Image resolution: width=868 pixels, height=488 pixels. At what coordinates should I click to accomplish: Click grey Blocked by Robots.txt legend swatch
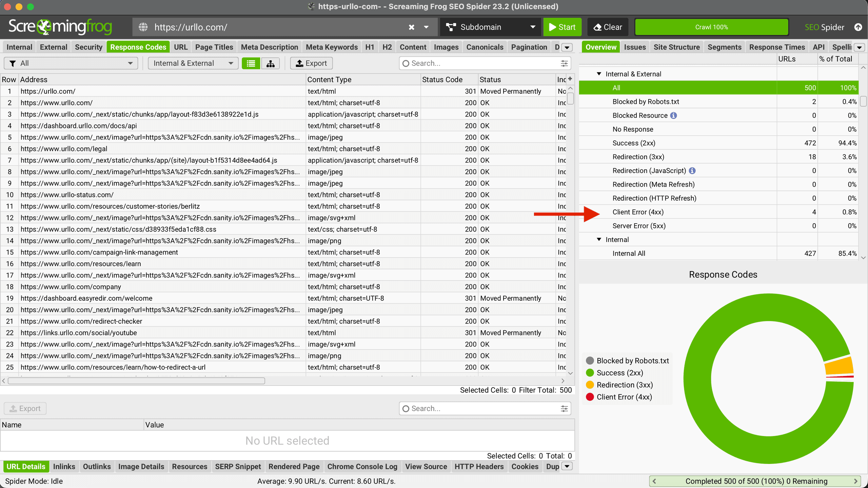590,361
